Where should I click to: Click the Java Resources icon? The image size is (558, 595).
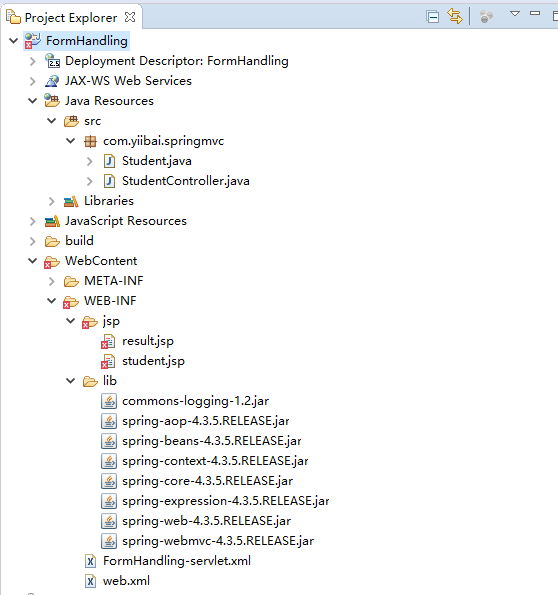point(52,101)
